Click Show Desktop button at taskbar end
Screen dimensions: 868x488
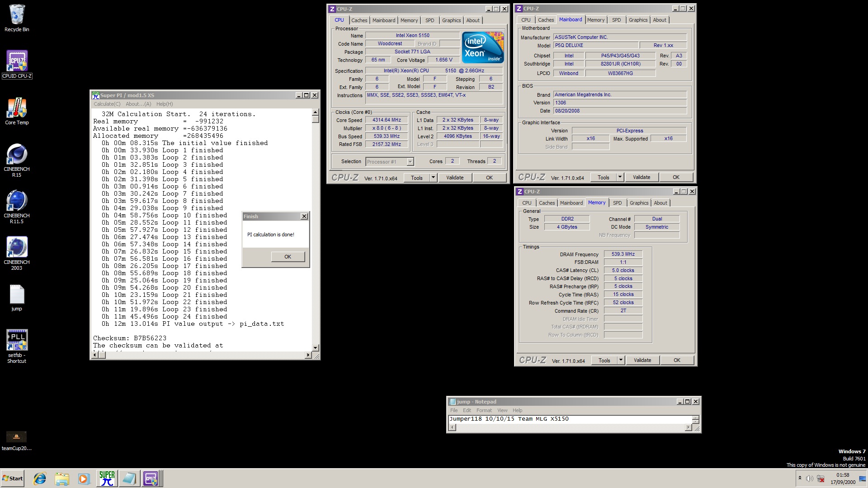[863, 479]
